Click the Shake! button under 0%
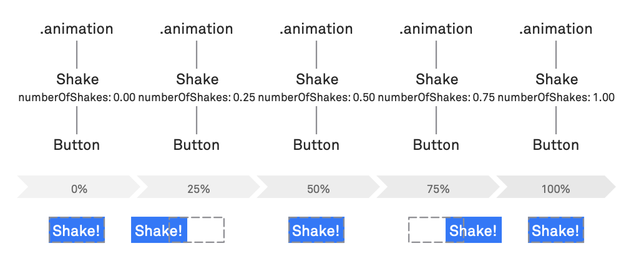The width and height of the screenshot is (644, 261). [77, 230]
